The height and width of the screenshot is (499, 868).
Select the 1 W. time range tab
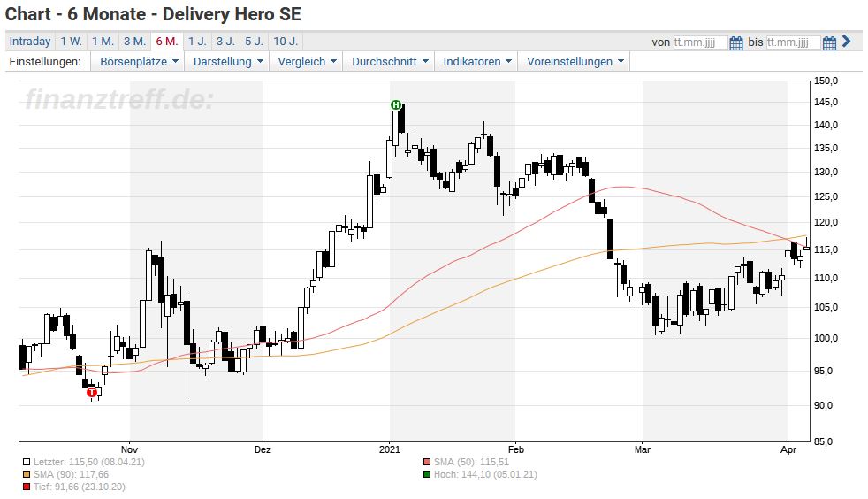(71, 41)
